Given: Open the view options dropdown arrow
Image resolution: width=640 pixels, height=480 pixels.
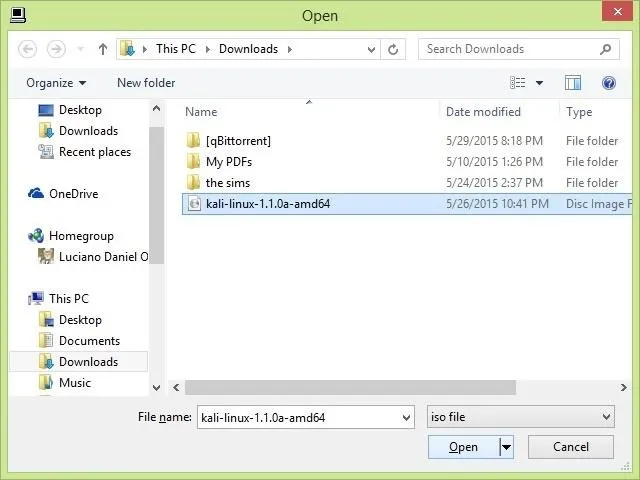Looking at the screenshot, I should point(539,83).
